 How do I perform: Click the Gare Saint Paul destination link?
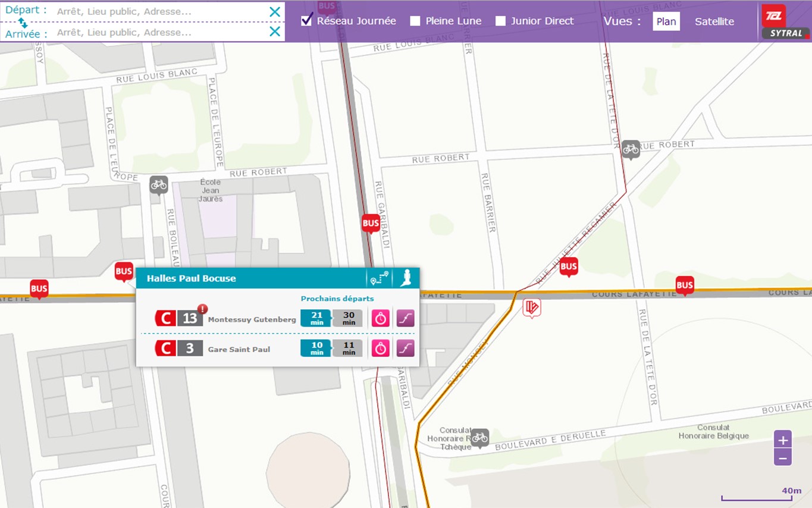239,349
